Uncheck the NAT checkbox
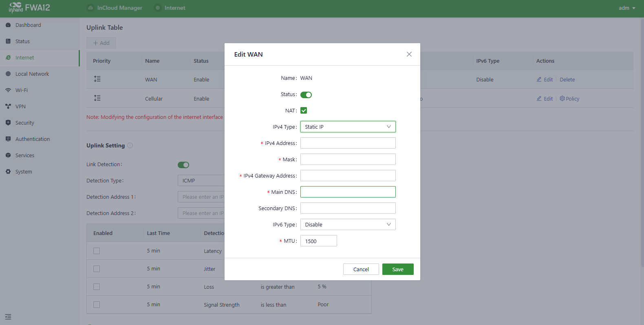Viewport: 644px width, 325px height. 304,110
